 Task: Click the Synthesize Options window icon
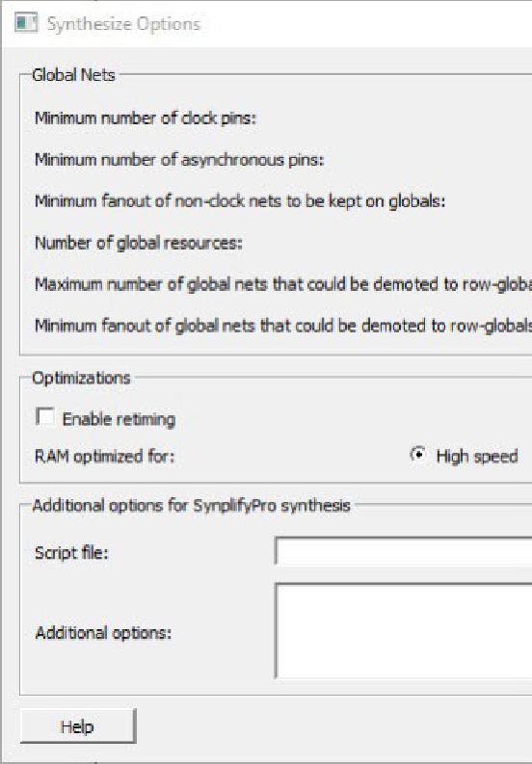click(26, 23)
